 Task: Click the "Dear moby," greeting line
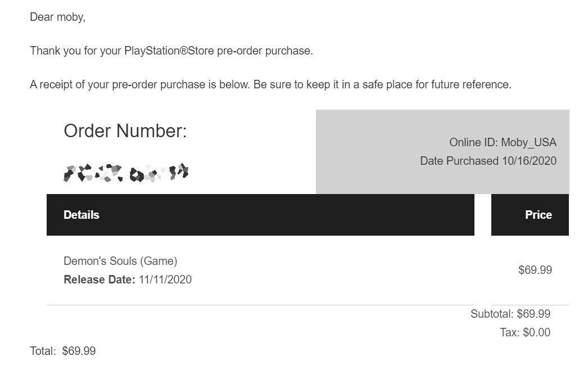point(57,17)
